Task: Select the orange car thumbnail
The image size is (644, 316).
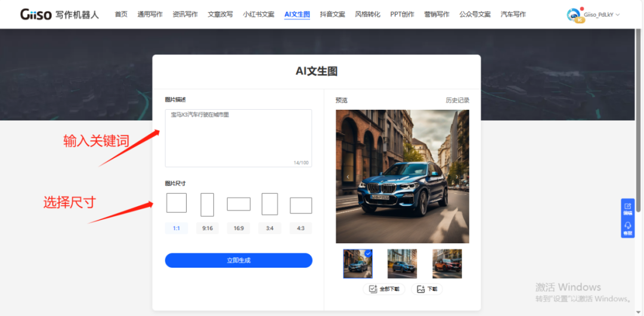Action: [x=447, y=264]
